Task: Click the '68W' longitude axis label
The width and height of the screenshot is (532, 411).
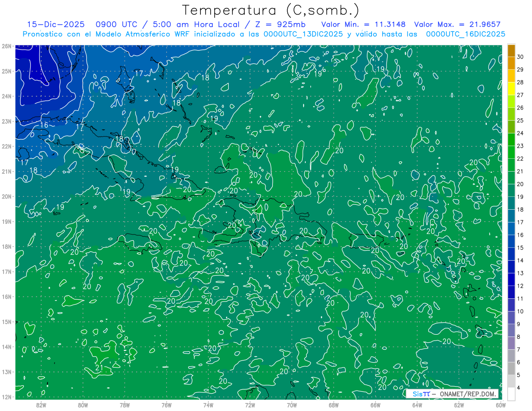Action: [334, 405]
